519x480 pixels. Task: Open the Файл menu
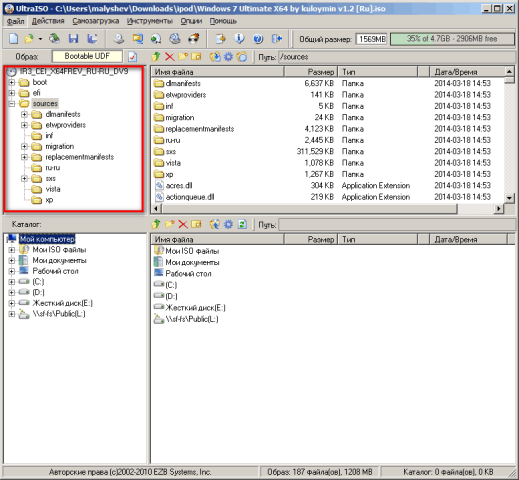tap(15, 21)
